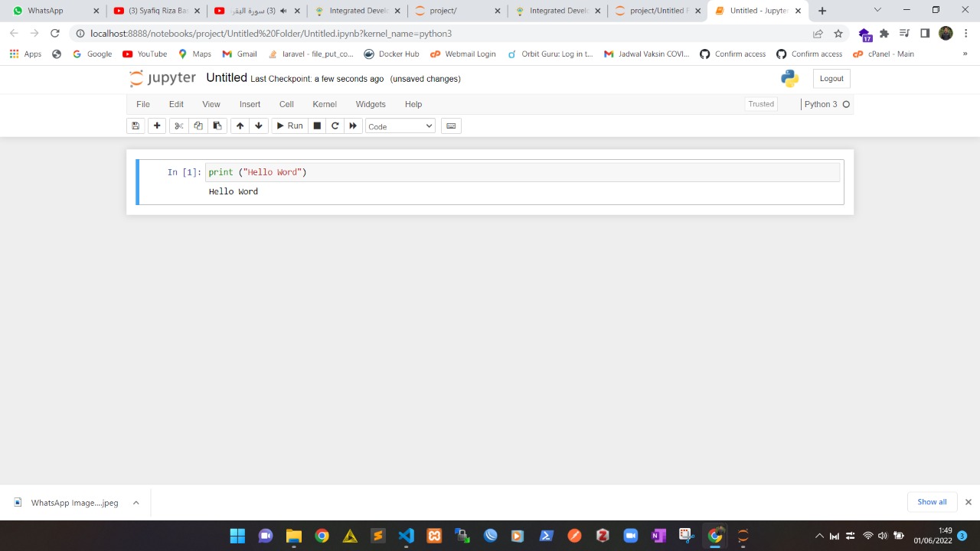The width and height of the screenshot is (980, 551).
Task: Cut selected cells with scissors icon
Action: tap(179, 126)
